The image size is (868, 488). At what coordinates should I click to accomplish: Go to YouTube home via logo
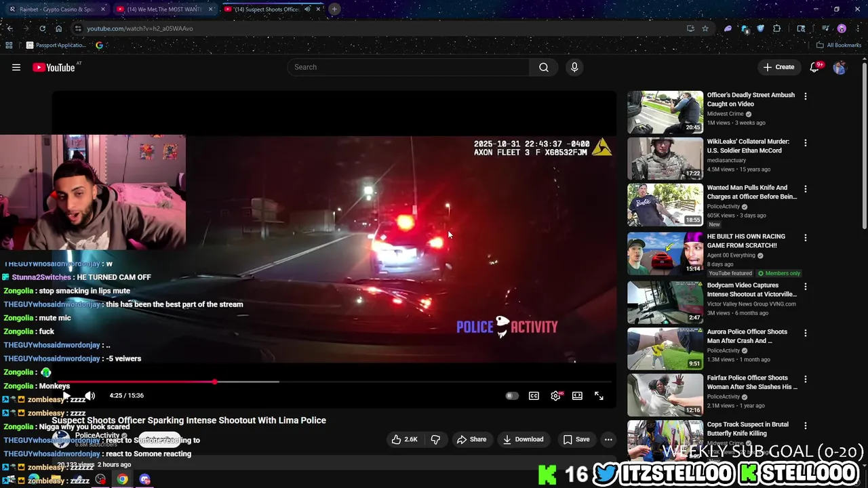pos(54,67)
